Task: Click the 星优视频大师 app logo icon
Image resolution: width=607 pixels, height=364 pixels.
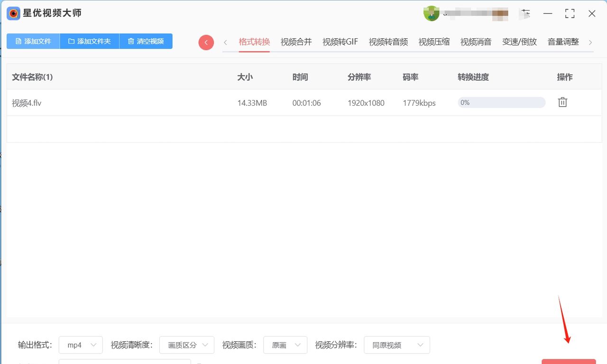Action: (13, 13)
